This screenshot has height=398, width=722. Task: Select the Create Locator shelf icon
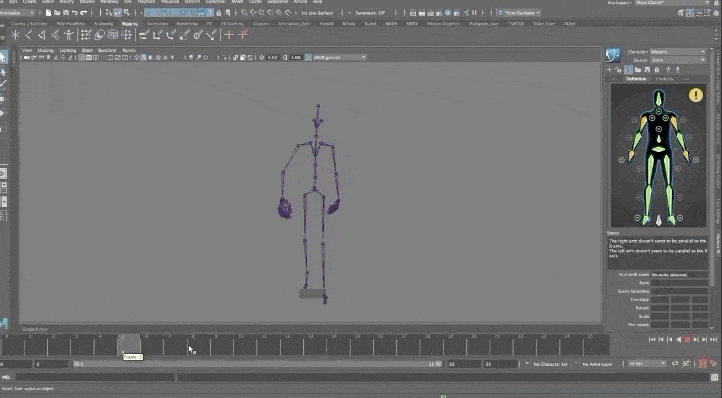[x=16, y=35]
